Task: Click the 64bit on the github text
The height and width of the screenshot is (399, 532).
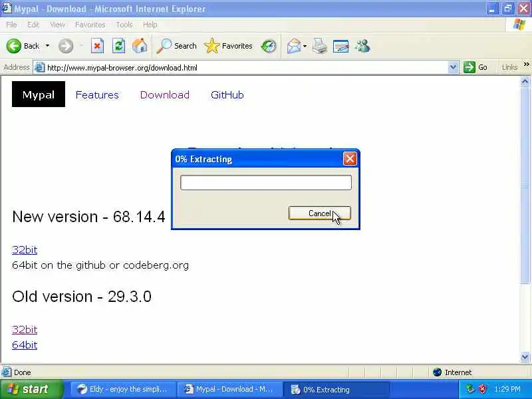Action: [100, 265]
